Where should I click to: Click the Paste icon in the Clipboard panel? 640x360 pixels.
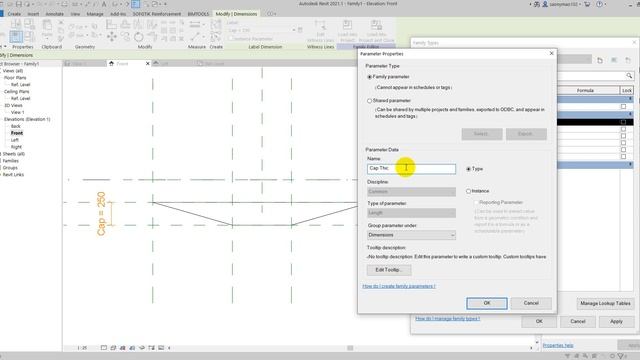click(47, 25)
